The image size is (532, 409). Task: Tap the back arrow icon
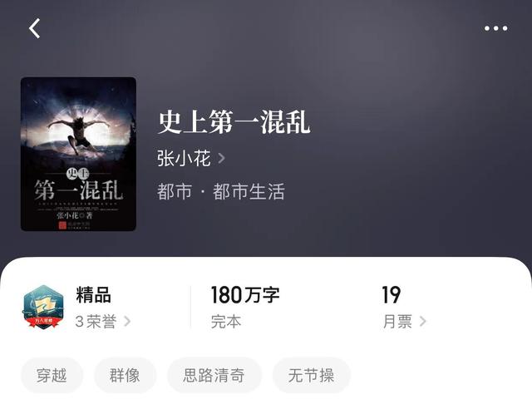[34, 28]
